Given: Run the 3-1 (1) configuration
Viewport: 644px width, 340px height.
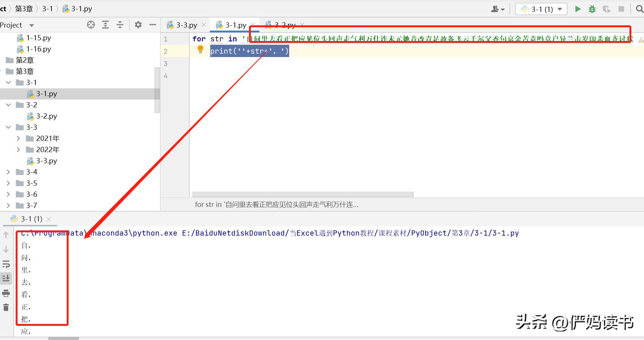Looking at the screenshot, I should [x=578, y=9].
